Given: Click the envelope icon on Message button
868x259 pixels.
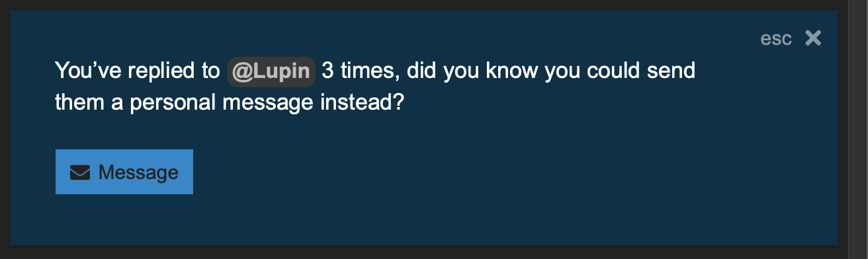Looking at the screenshot, I should [x=80, y=172].
